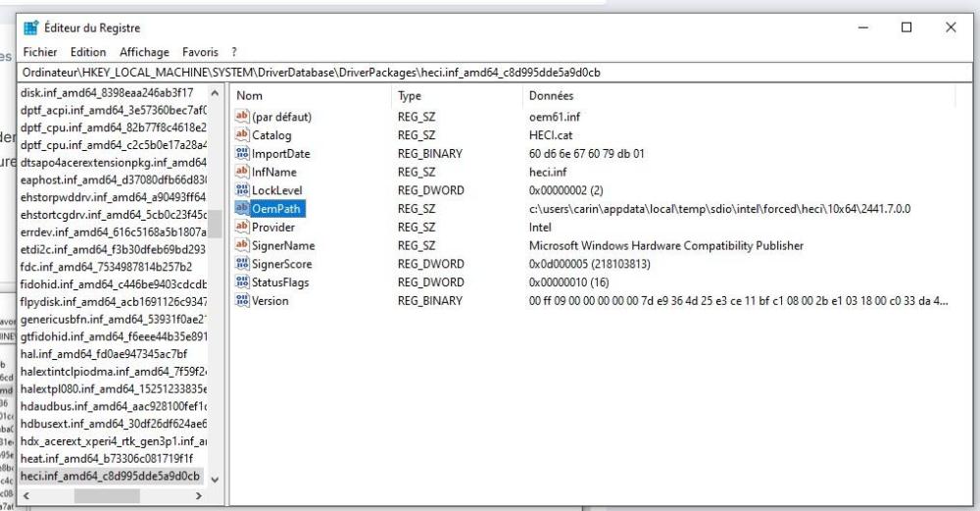Click the Registry Editor app icon in title bar
The image size is (980, 511).
pos(30,27)
